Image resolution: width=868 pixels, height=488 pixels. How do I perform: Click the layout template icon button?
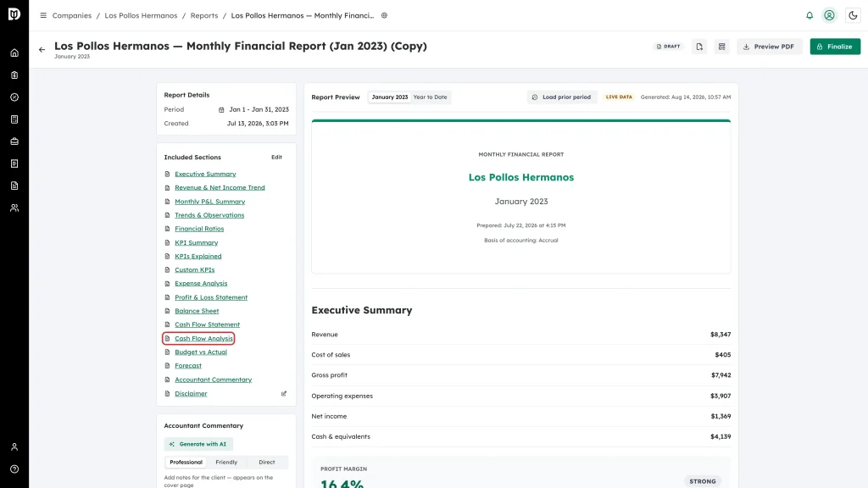(x=722, y=47)
